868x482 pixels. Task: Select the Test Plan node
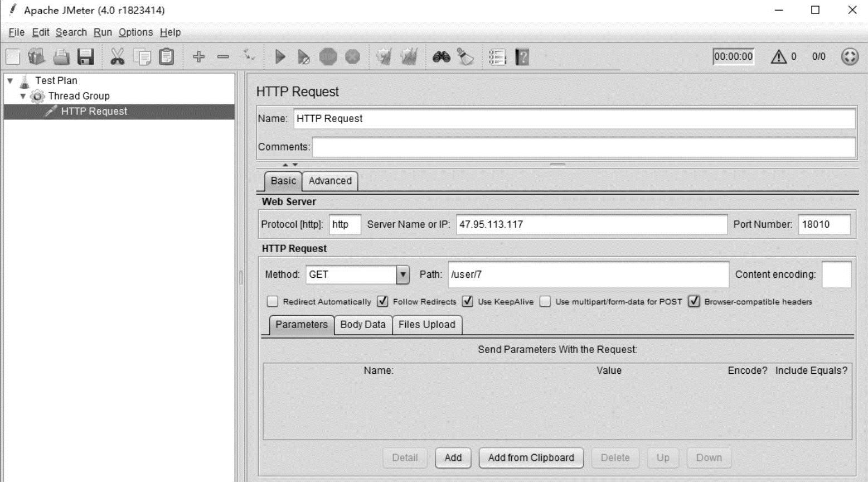click(56, 80)
